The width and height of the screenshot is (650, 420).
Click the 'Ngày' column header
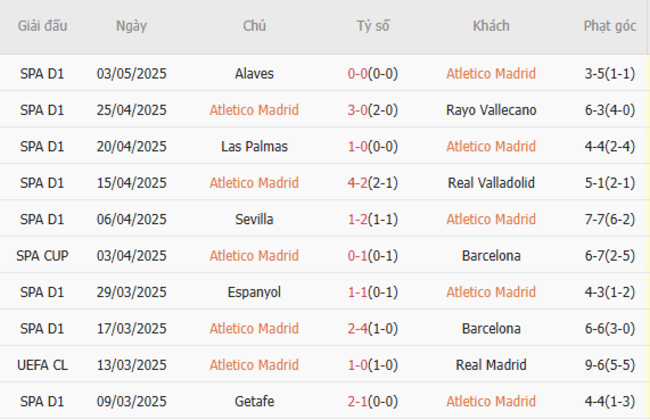[x=131, y=26]
